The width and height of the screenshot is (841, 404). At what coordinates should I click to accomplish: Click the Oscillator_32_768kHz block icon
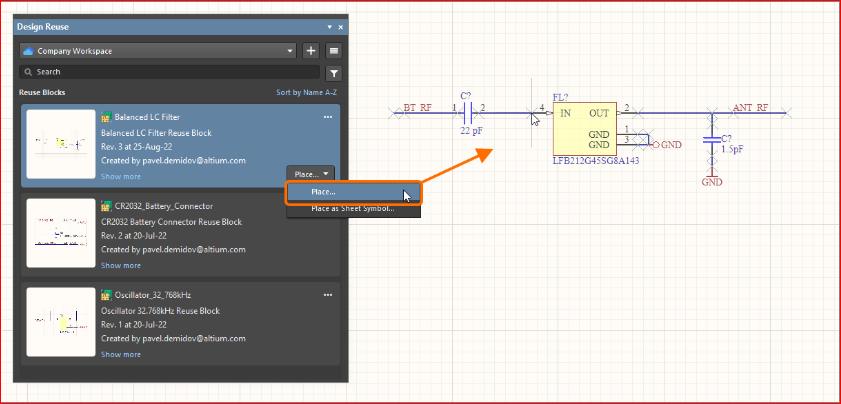click(106, 295)
